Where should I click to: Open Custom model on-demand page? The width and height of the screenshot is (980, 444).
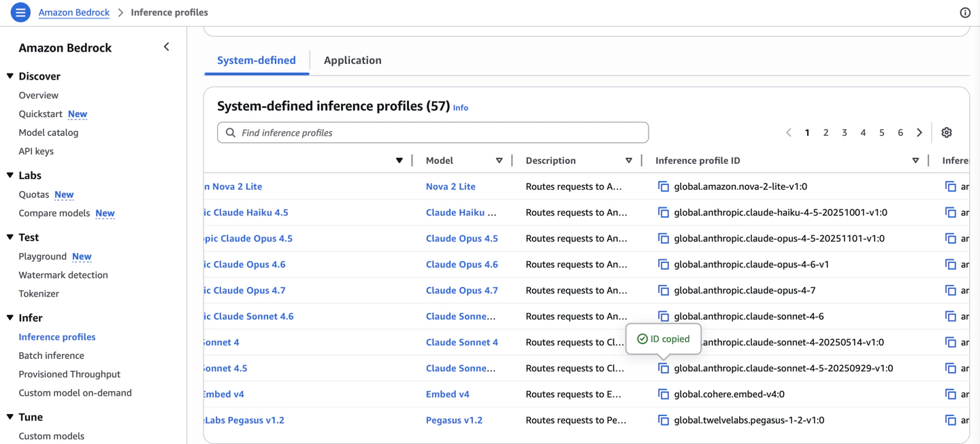[x=76, y=392]
